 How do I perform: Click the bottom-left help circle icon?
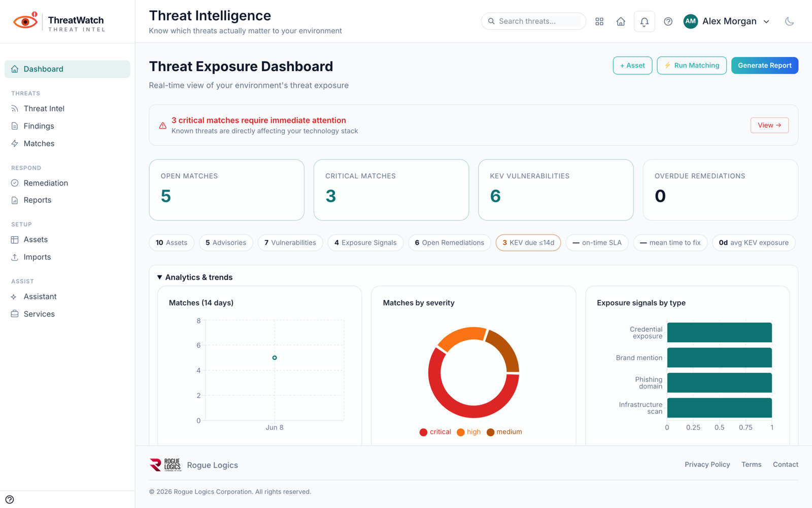10,499
